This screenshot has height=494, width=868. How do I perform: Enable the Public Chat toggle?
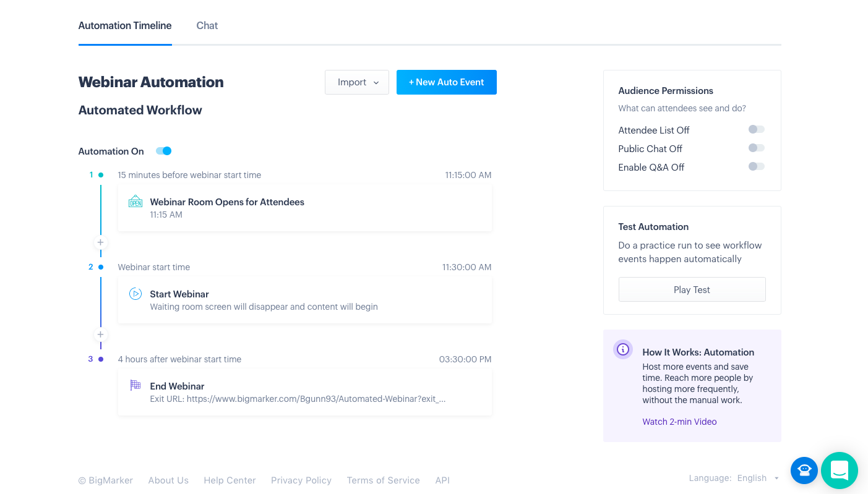pos(757,148)
